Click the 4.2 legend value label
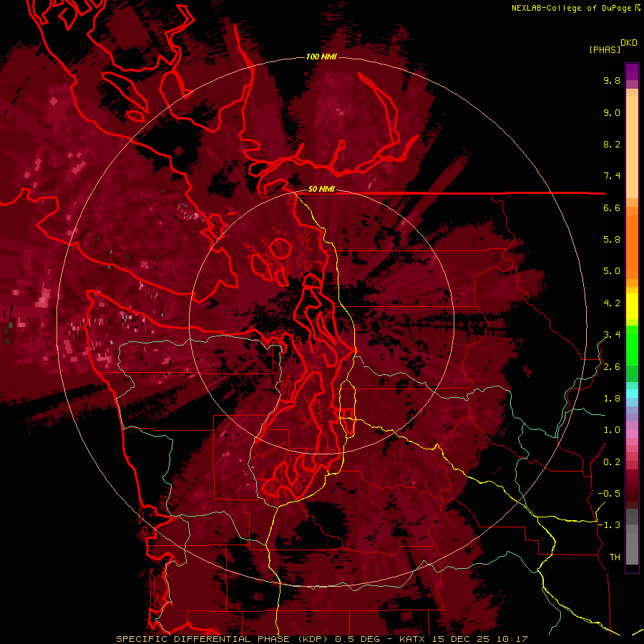The width and height of the screenshot is (644, 644). click(612, 303)
